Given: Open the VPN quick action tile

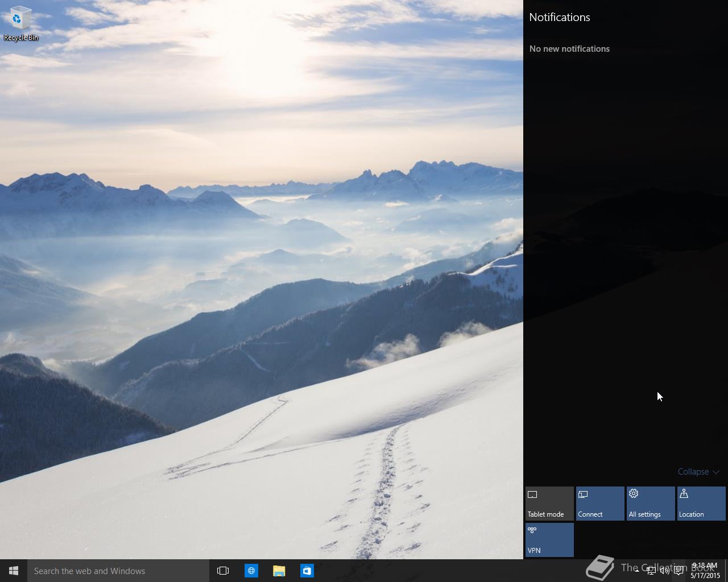Looking at the screenshot, I should click(549, 540).
